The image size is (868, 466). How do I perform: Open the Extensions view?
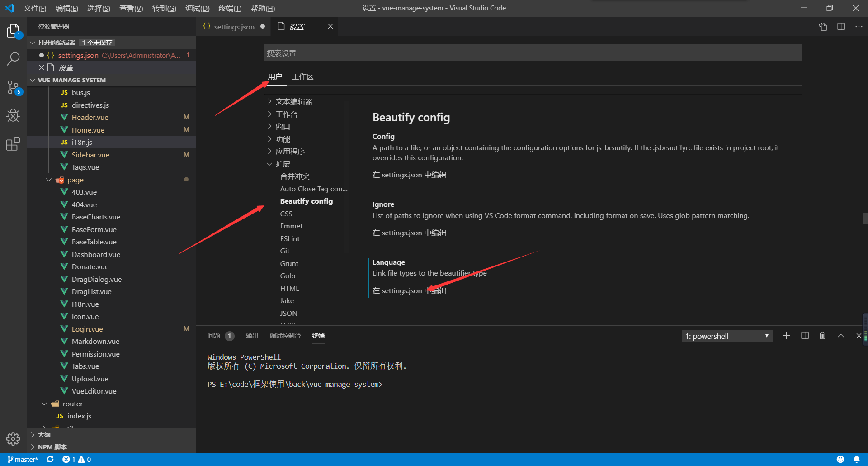13,143
